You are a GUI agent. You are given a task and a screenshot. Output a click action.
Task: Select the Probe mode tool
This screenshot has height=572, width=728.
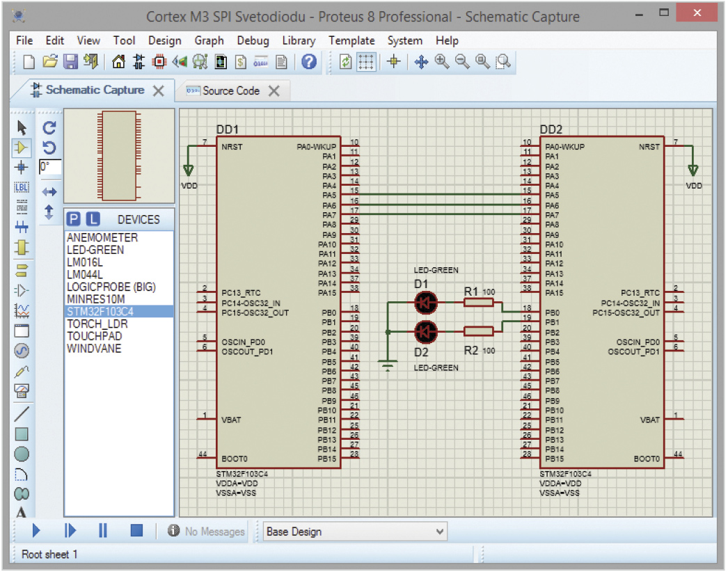22,371
